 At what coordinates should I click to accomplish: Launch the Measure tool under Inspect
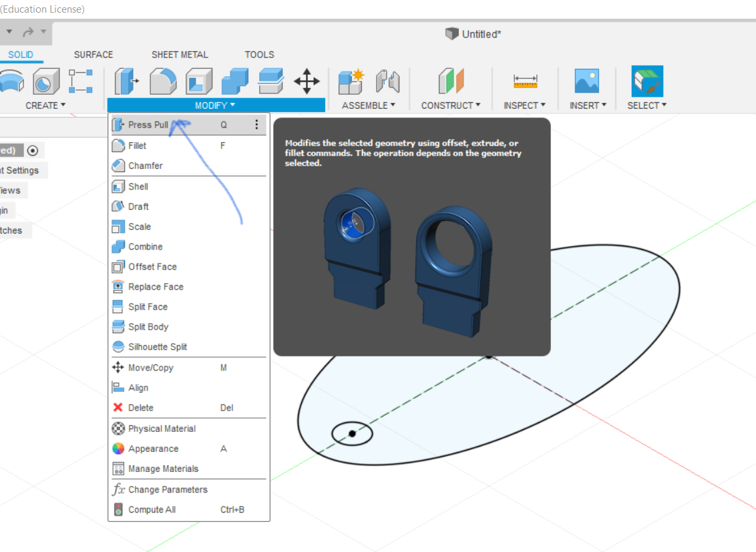(x=524, y=81)
